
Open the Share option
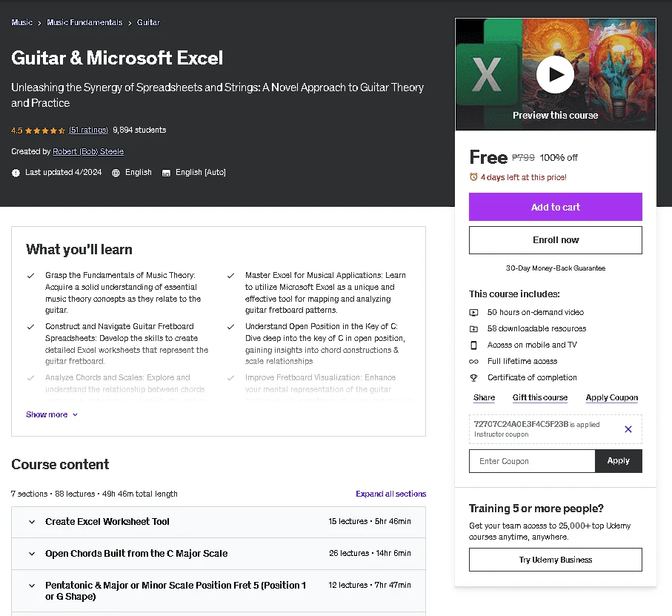pyautogui.click(x=484, y=397)
